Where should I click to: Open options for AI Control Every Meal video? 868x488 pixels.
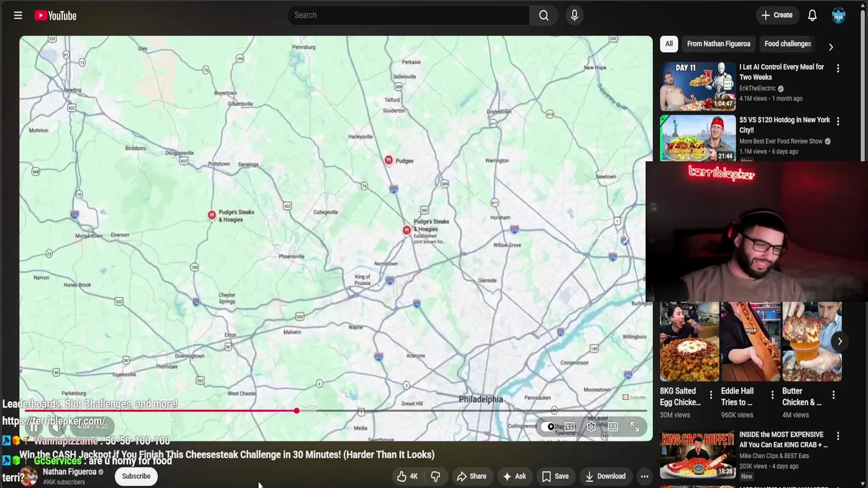[837, 68]
